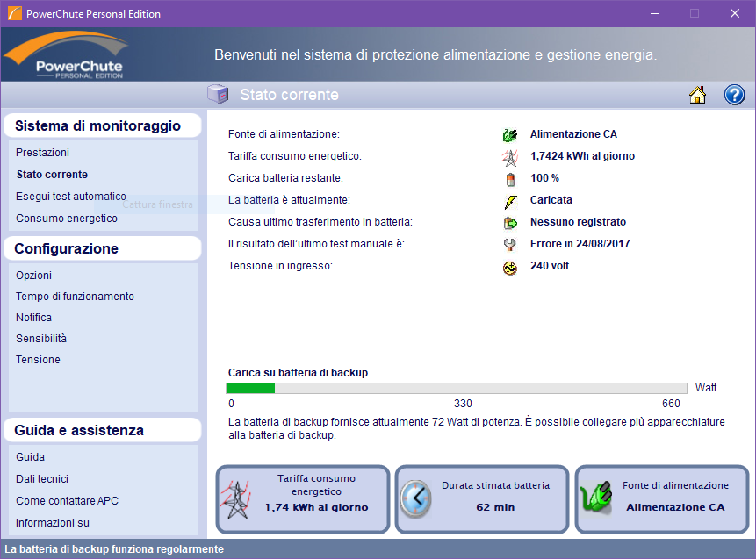Open Informazioni su page

53,523
